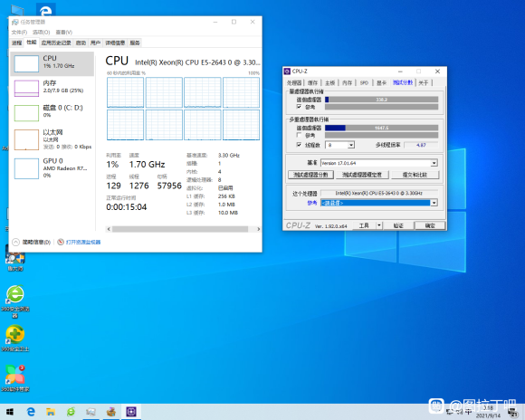Click Task Manager title bar icon

[14, 22]
